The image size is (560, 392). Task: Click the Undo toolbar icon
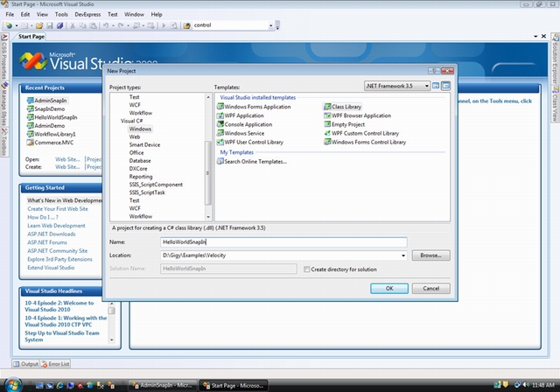(106, 25)
